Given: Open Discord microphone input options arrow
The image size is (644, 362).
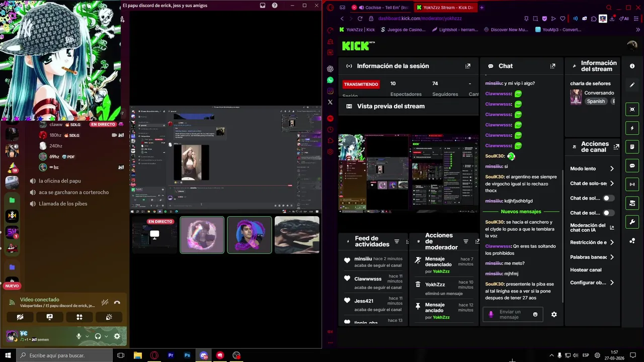Looking at the screenshot, I should 87,336.
